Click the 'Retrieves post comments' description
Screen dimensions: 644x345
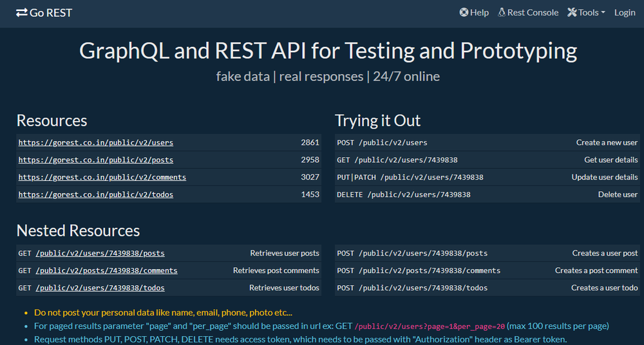(x=276, y=270)
